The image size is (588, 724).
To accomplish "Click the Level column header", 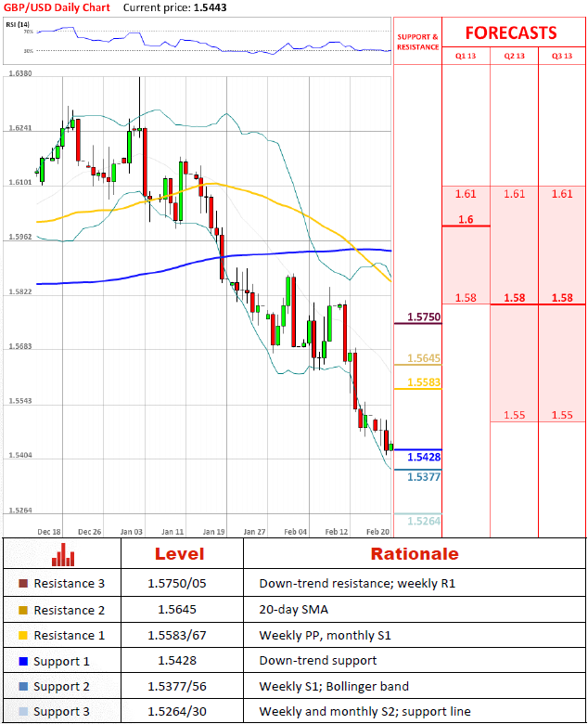I will (179, 554).
